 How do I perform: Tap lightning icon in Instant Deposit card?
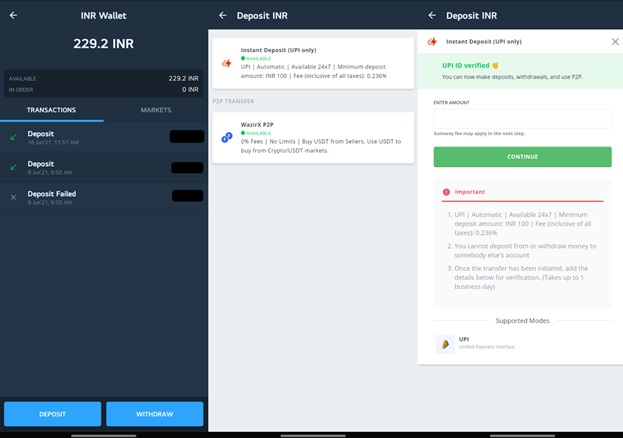[x=227, y=63]
